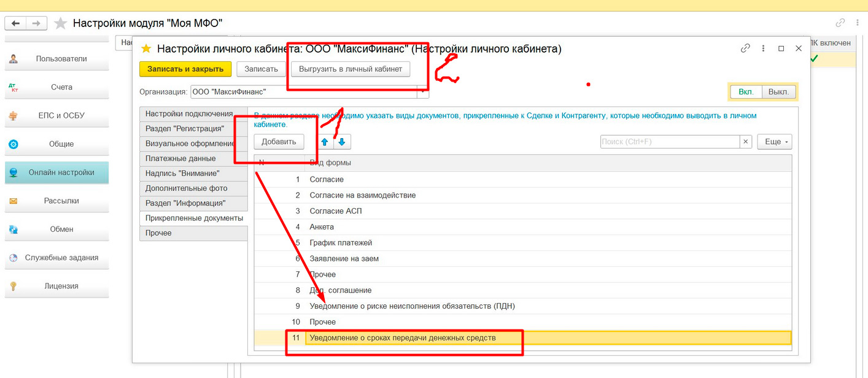Open Надпись "Внимание" tab
Screen dimensions: 868x378
(x=193, y=174)
